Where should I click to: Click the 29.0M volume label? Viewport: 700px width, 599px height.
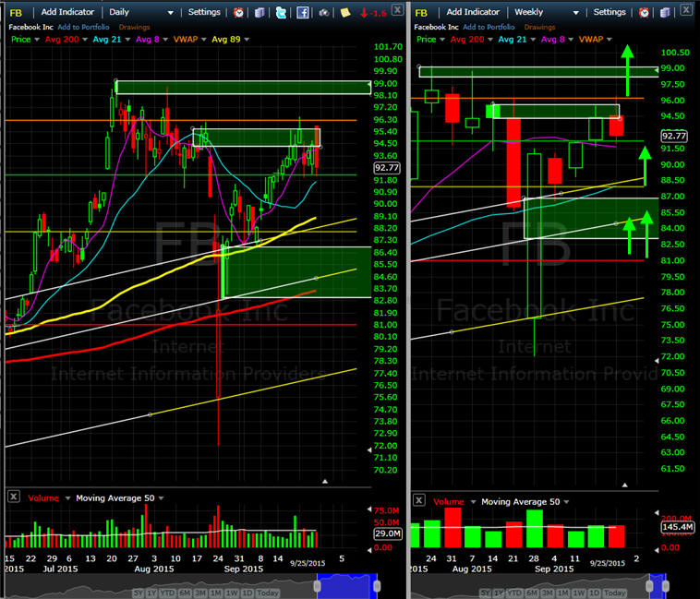click(x=388, y=533)
